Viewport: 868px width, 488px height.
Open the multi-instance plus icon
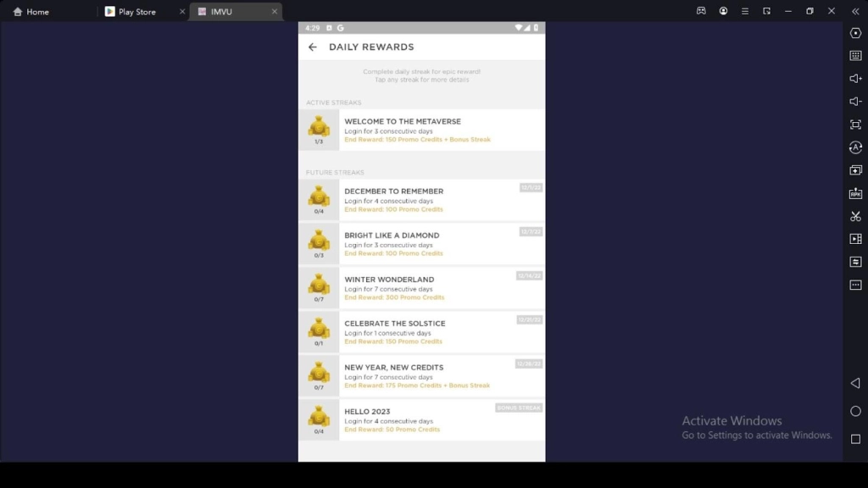coord(855,170)
